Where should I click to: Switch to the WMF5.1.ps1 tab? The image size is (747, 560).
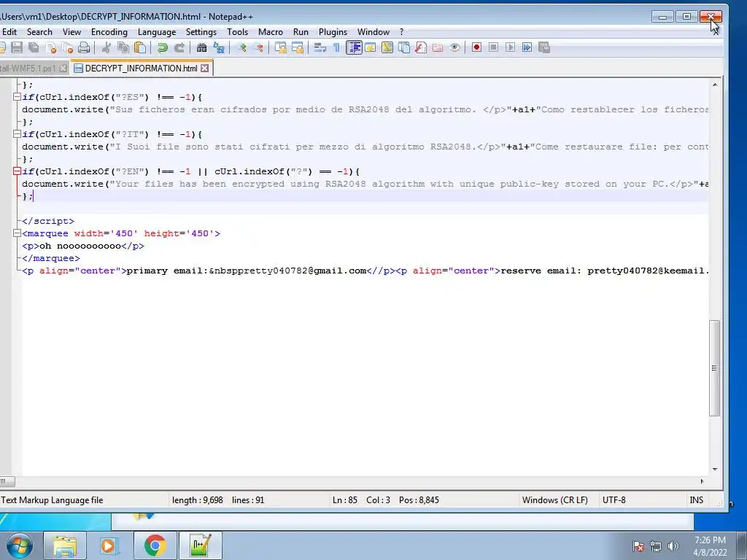28,68
